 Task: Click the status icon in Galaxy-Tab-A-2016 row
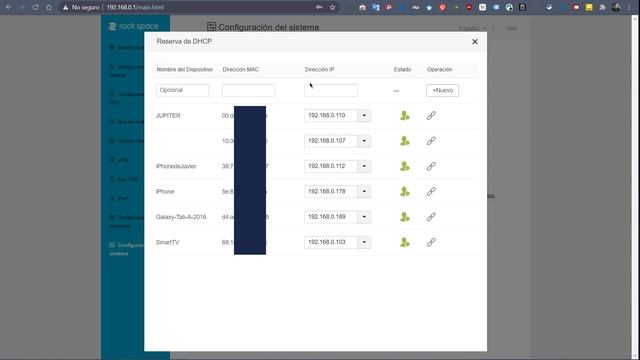tap(404, 217)
